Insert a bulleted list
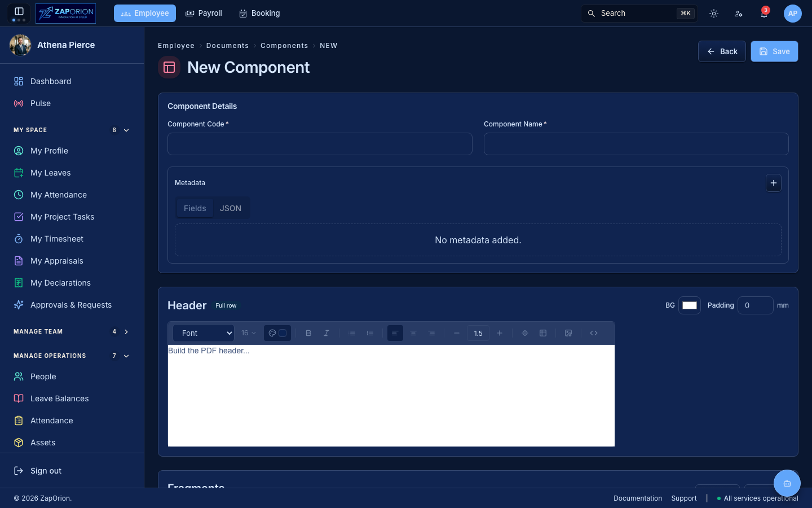 coord(352,333)
